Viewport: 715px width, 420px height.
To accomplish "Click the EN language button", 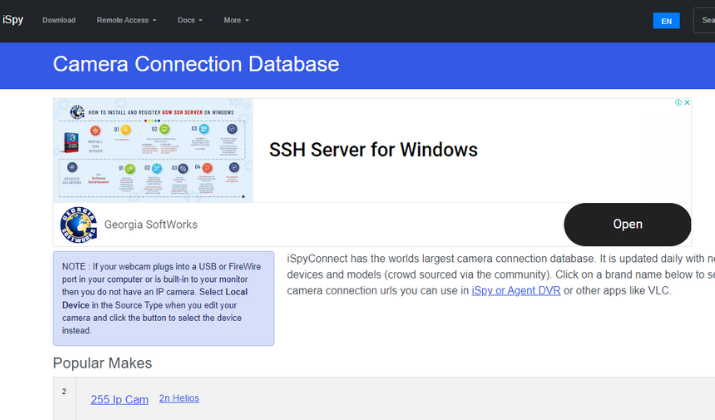I will [x=666, y=21].
